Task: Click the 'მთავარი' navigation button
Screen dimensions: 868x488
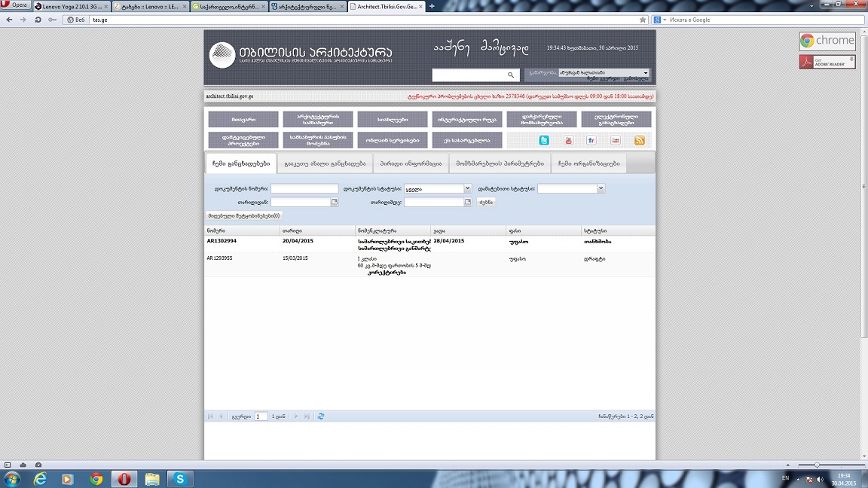Action: tap(243, 120)
